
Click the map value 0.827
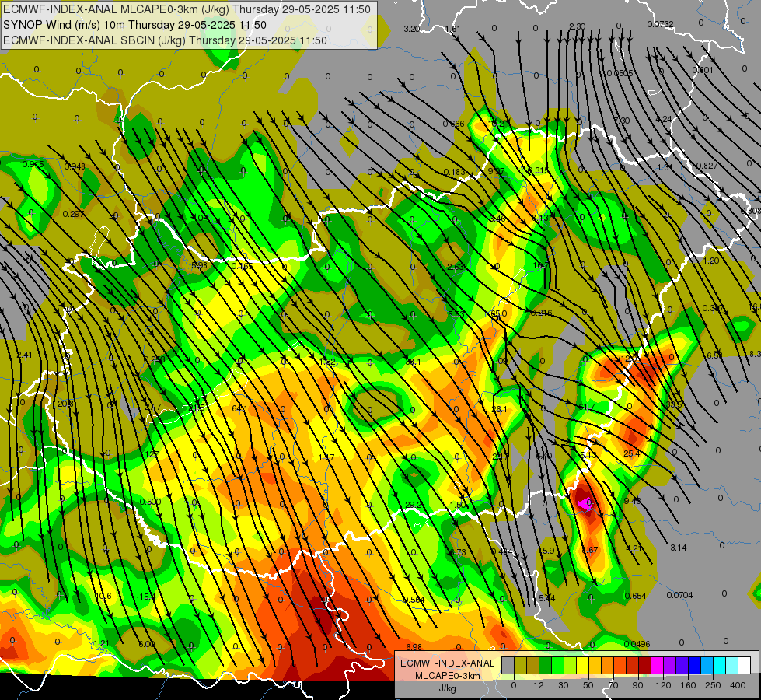tap(707, 166)
